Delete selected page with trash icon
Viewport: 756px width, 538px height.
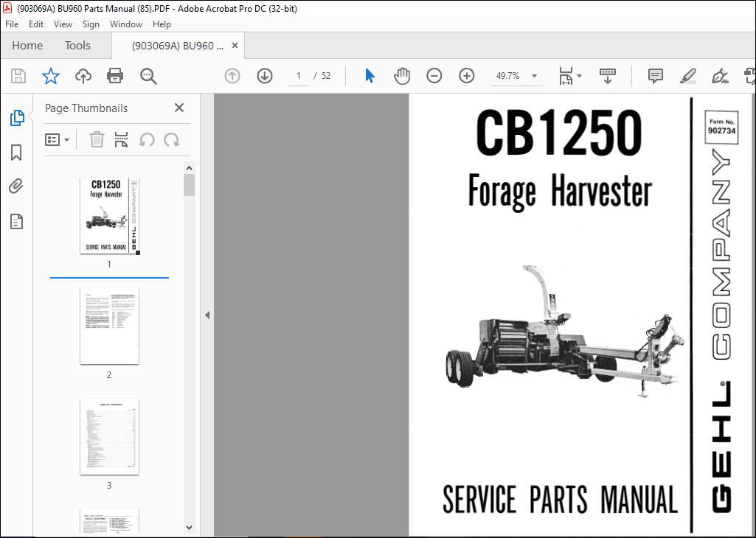pyautogui.click(x=97, y=140)
